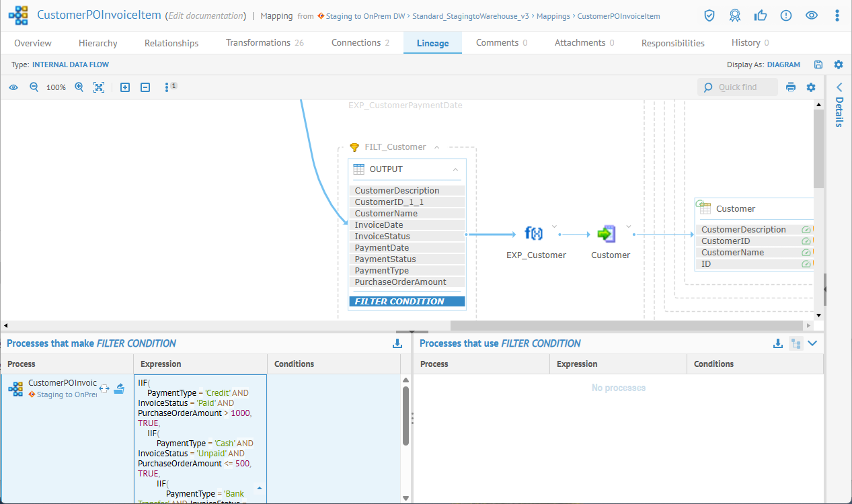Open the Relationships tab

[171, 43]
